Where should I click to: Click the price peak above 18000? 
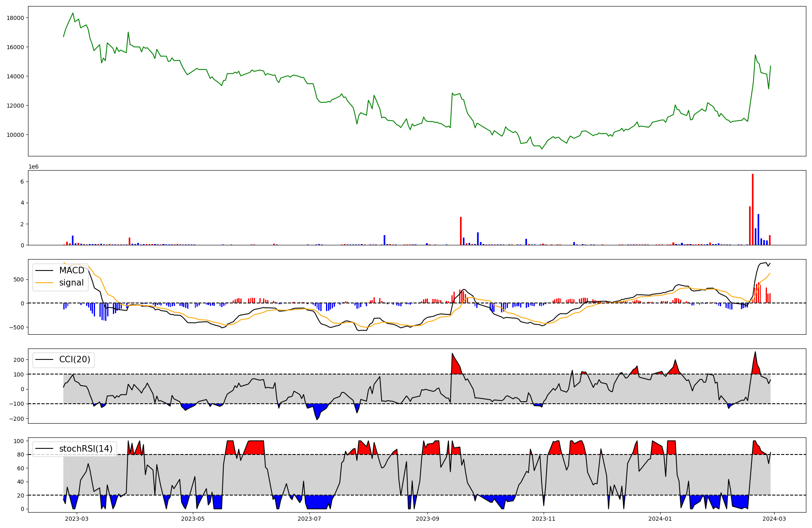(73, 13)
